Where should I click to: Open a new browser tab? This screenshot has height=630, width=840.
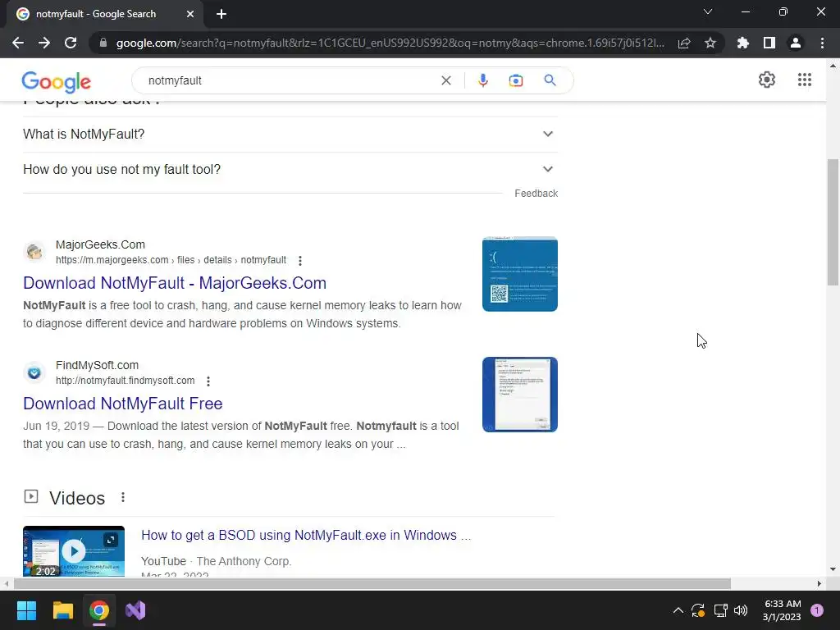tap(221, 14)
